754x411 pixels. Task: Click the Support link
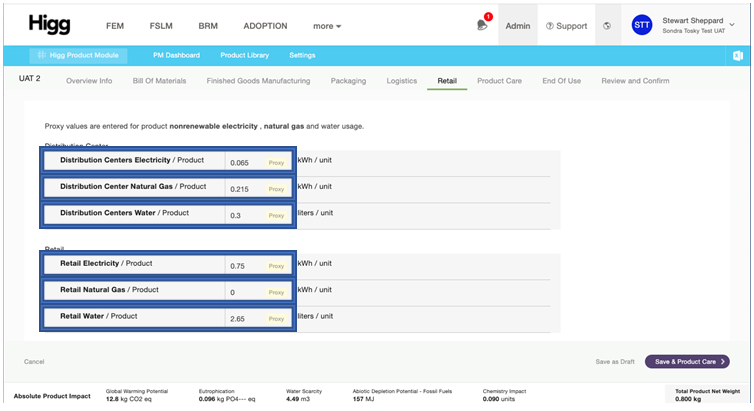coord(566,26)
